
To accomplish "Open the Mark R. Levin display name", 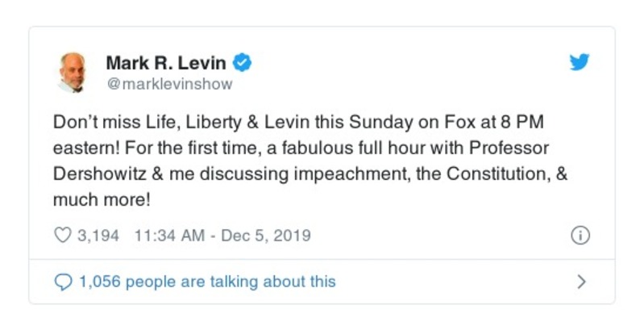I will click(164, 62).
